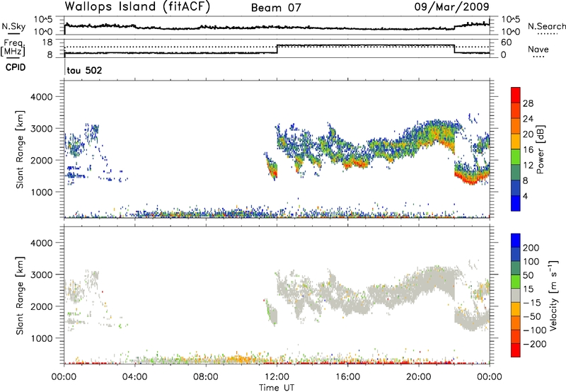Click the '1000' tick on the Velocity panel
This screenshot has width=566, height=392.
[41, 338]
